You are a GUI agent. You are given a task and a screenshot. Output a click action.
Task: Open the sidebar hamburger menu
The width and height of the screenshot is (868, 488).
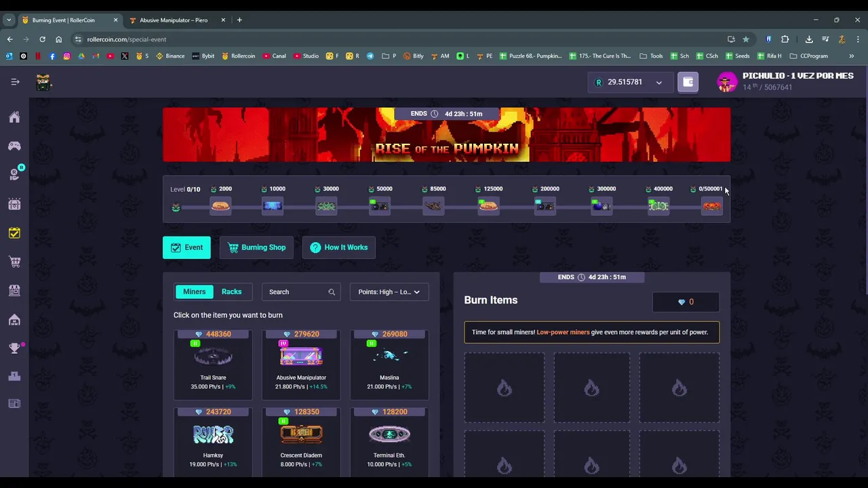(15, 82)
